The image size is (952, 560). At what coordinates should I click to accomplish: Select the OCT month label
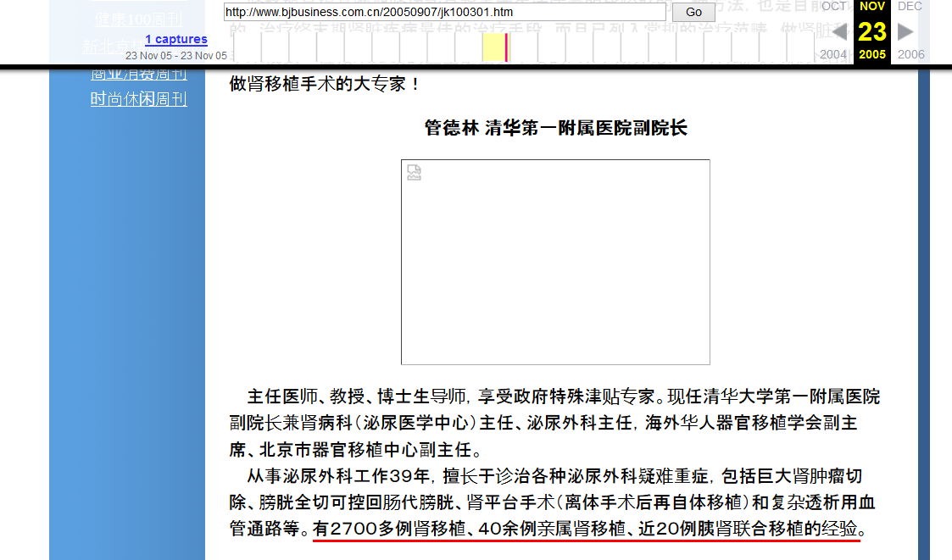(833, 7)
